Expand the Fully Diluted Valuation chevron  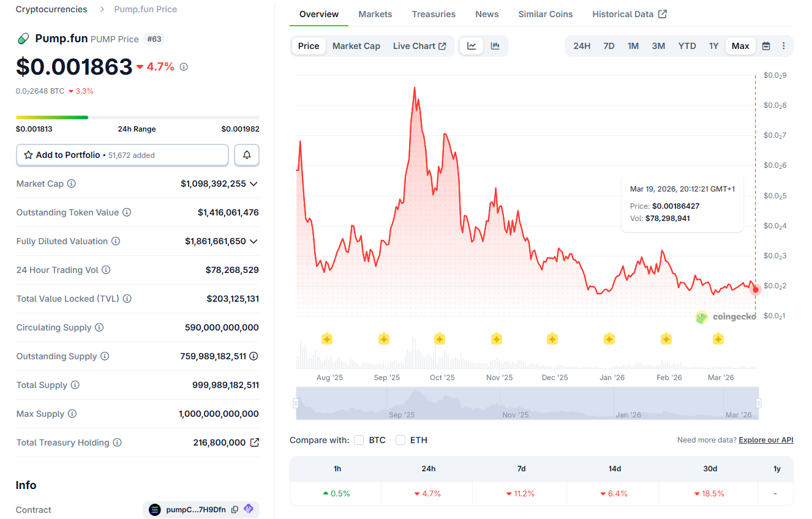(x=254, y=241)
